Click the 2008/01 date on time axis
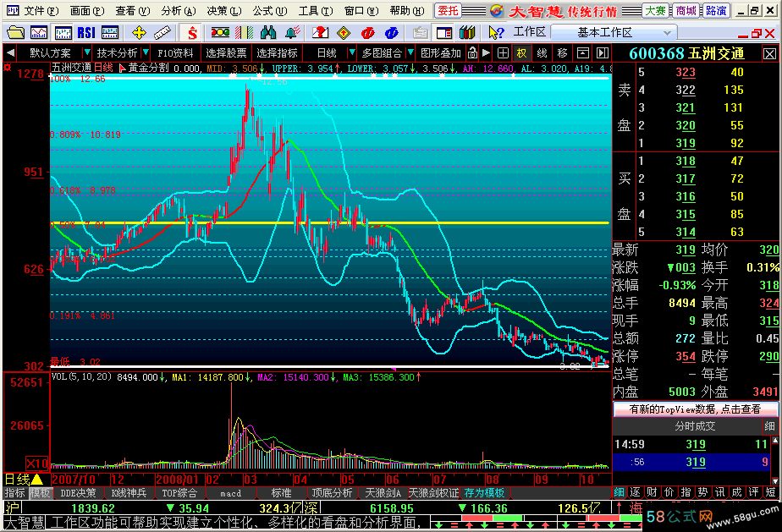The width and height of the screenshot is (782, 532). click(x=177, y=480)
